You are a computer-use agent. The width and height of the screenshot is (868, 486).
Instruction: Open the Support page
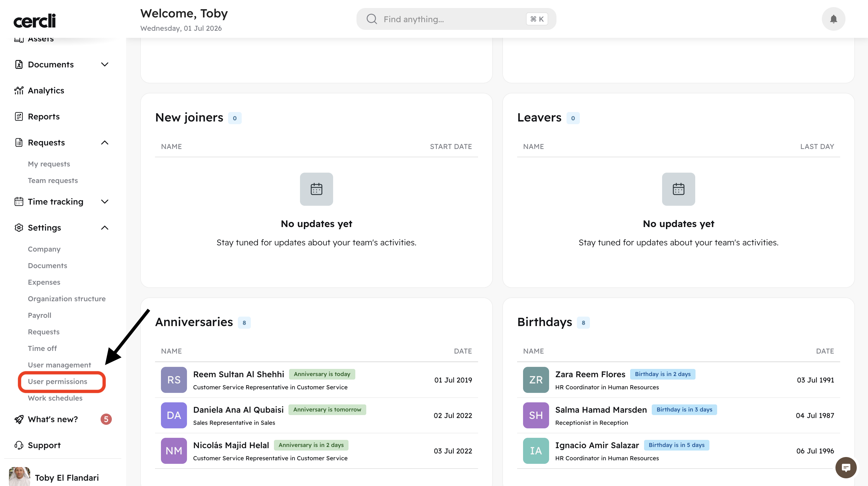[44, 445]
